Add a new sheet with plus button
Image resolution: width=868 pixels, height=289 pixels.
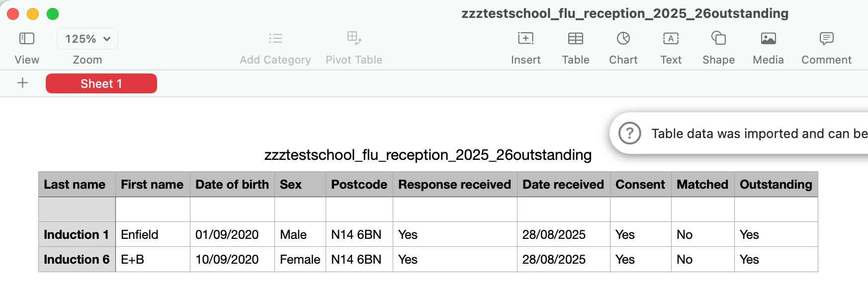click(22, 83)
